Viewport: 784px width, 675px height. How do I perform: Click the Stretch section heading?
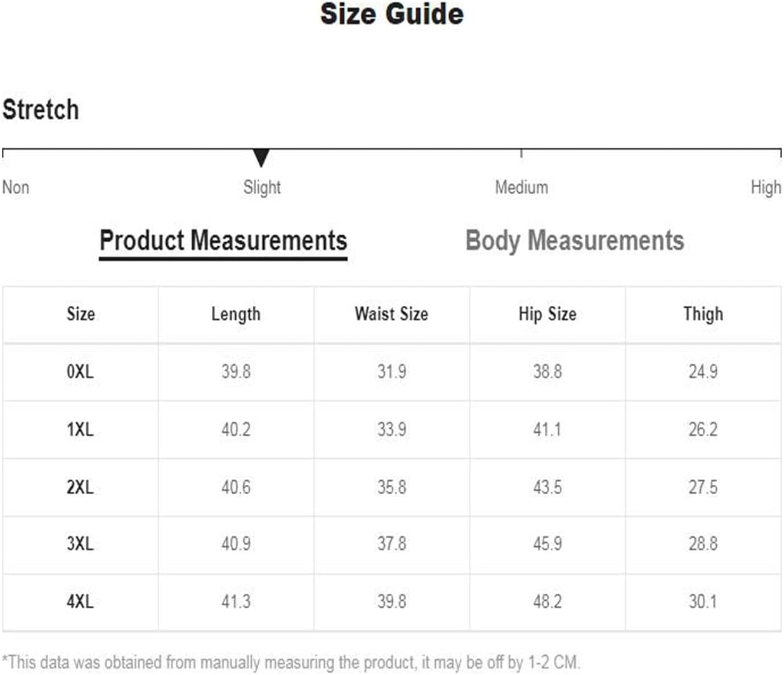(41, 110)
